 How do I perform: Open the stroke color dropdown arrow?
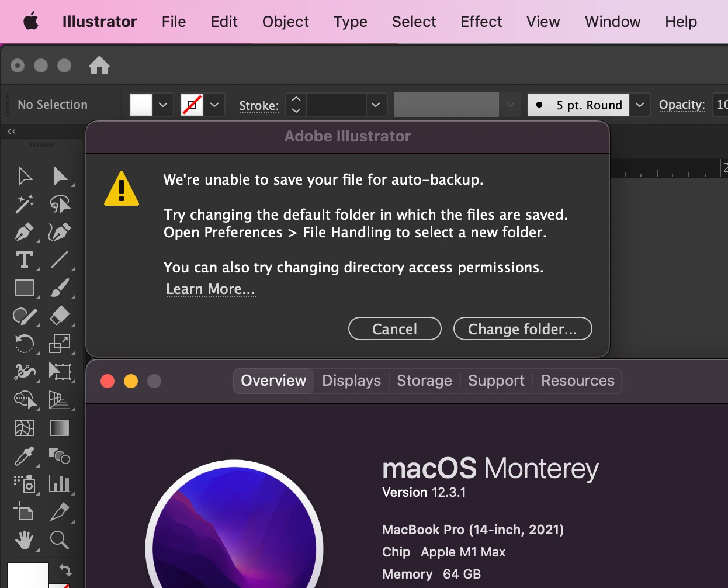tap(214, 105)
